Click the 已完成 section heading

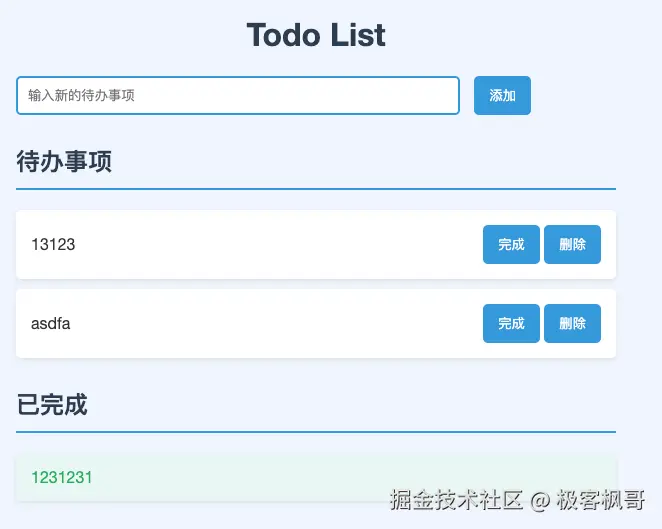pos(52,405)
